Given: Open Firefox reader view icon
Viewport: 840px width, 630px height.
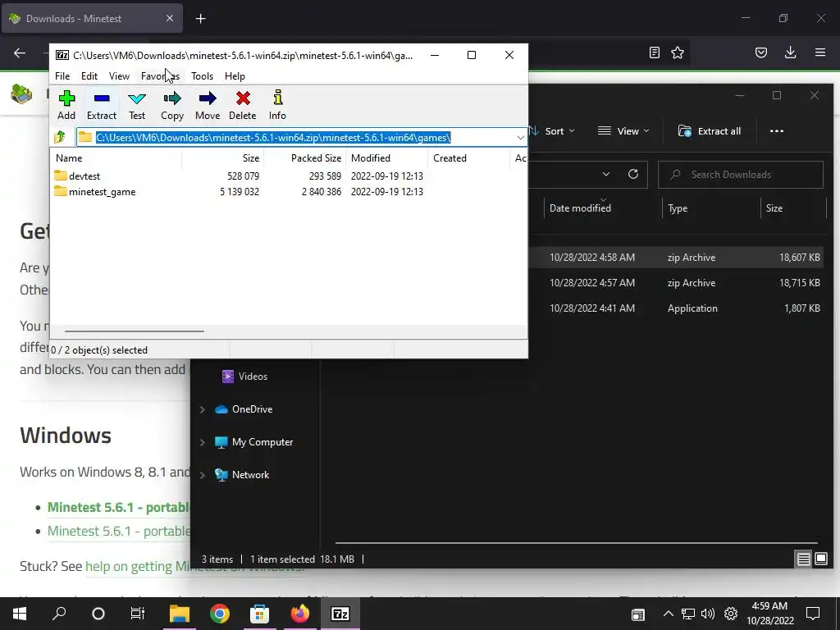Looking at the screenshot, I should [x=654, y=52].
